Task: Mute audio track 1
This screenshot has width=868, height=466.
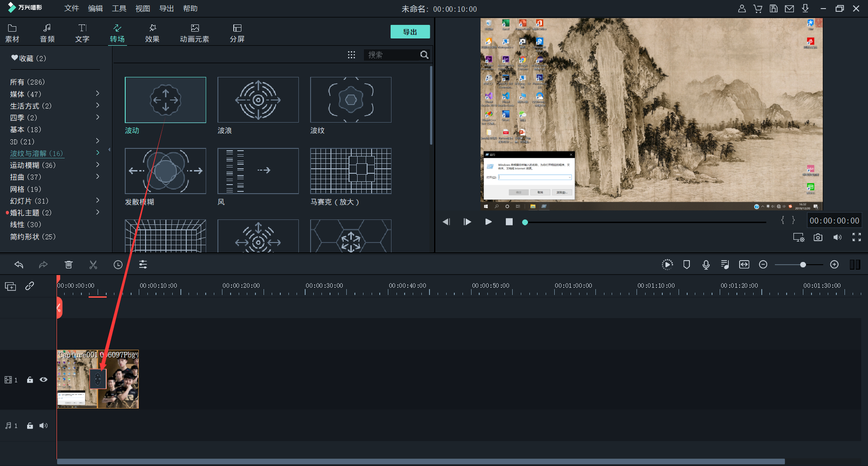Action: click(x=43, y=426)
